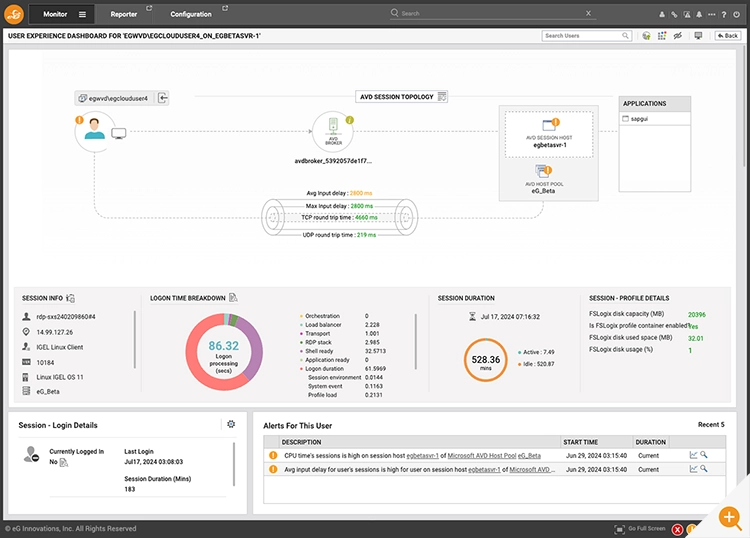Open magnifier icon for Avg input delay alert
750x538 pixels.
(704, 469)
